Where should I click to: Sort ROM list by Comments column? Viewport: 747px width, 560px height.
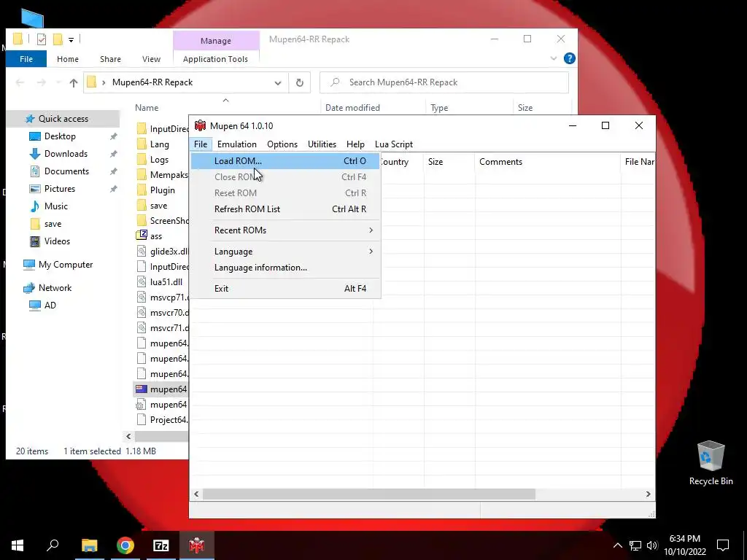[x=548, y=162]
